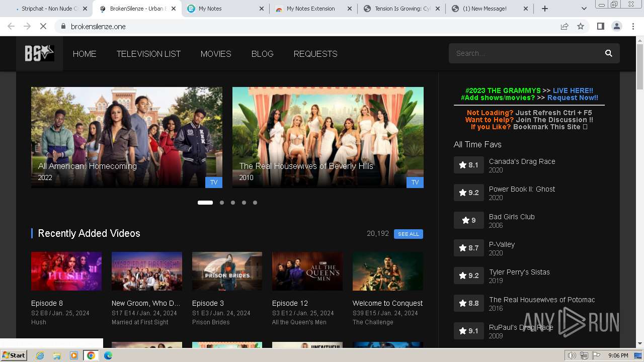
Task: Click the Request Now!! link
Action: 573,98
